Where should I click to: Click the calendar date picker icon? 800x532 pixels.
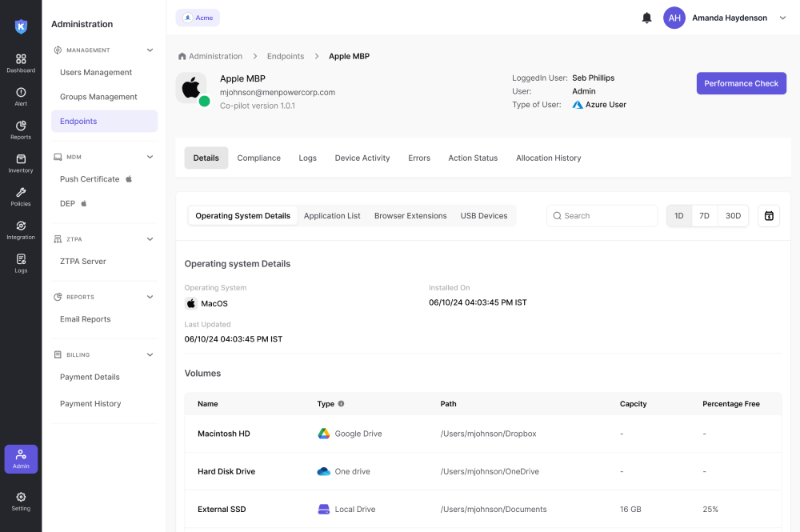coord(768,216)
